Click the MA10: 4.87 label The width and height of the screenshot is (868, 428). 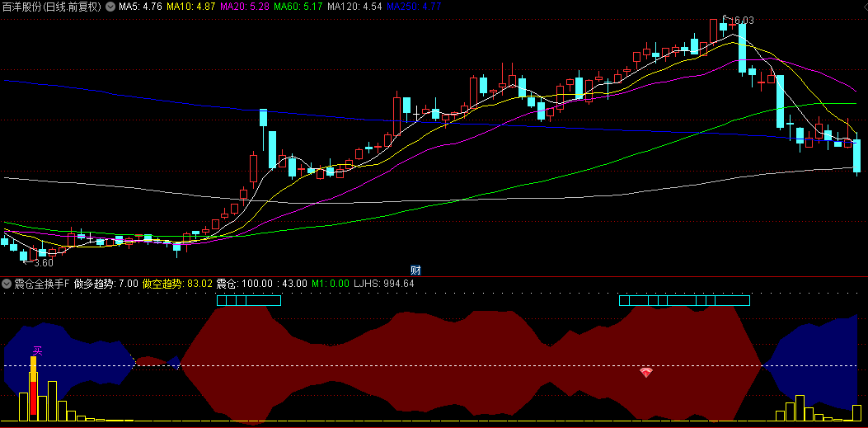tap(191, 7)
